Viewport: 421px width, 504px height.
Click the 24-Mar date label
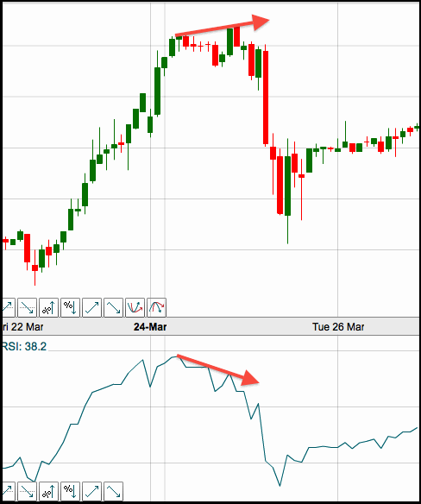150,327
